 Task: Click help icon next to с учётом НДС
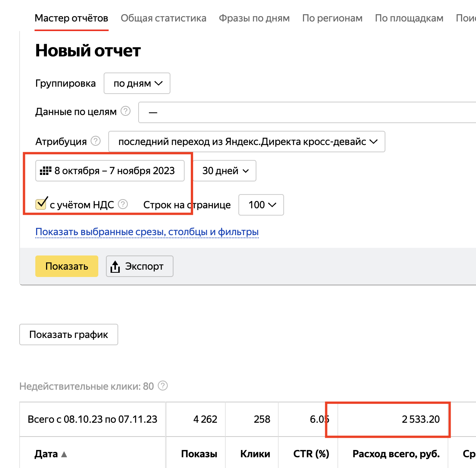(x=123, y=204)
